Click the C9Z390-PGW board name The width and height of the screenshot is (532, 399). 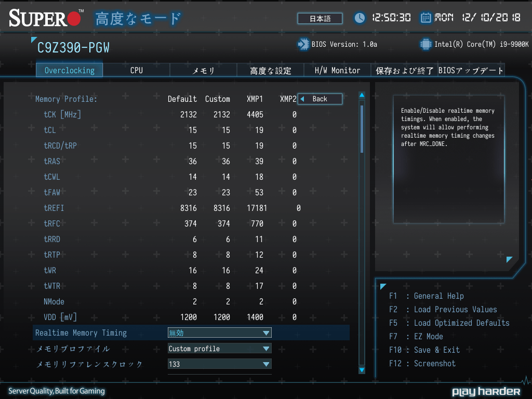tap(73, 48)
